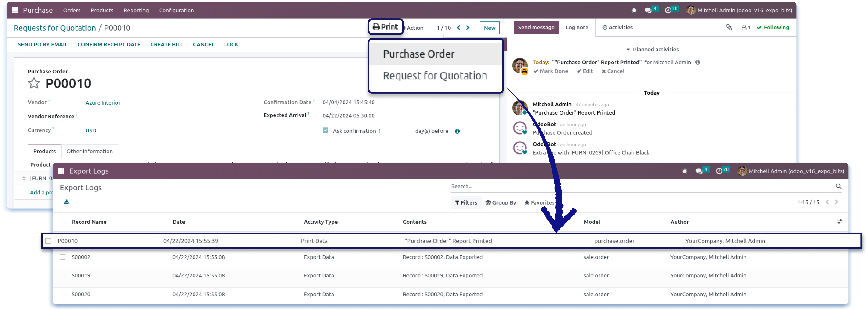Open the Favorites dropdown
The image size is (868, 311).
[539, 203]
